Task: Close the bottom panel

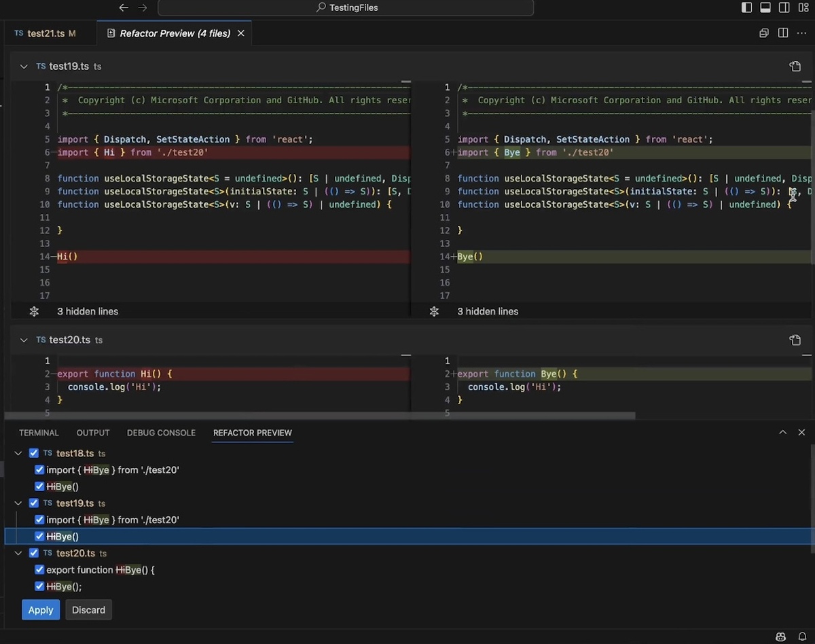Action: tap(801, 432)
